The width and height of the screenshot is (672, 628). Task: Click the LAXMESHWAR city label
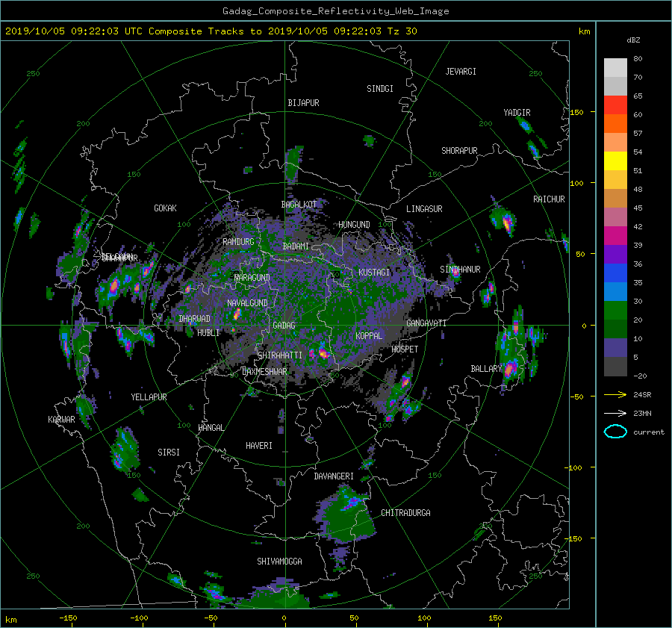pos(264,372)
